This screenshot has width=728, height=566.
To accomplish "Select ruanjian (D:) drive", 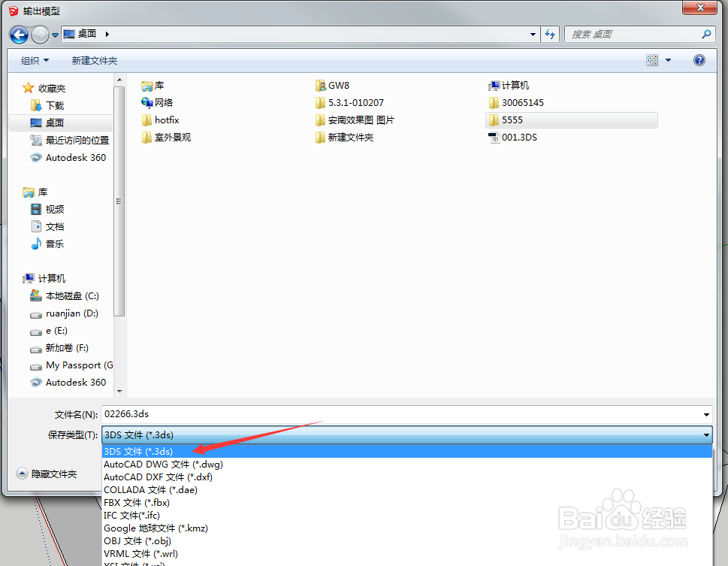I will (x=64, y=313).
